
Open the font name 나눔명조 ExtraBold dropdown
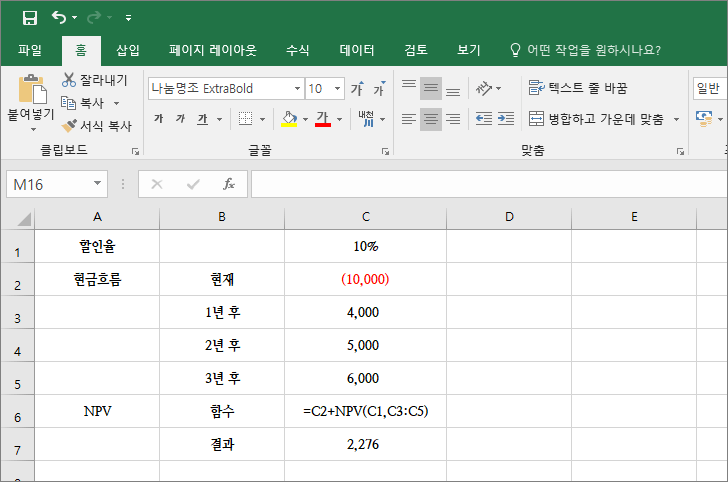(x=297, y=88)
